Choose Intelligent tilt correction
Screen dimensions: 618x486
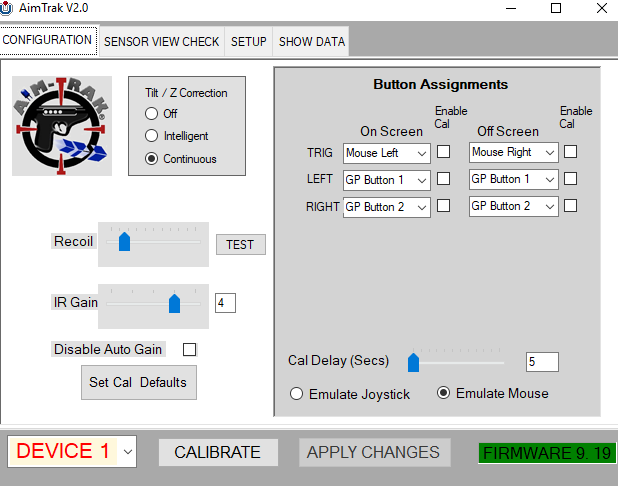151,136
